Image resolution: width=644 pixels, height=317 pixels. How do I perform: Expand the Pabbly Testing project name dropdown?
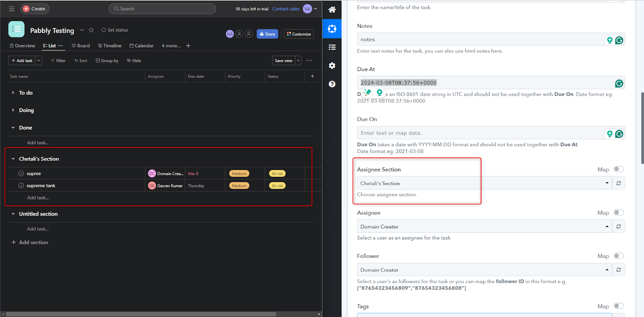pos(82,30)
